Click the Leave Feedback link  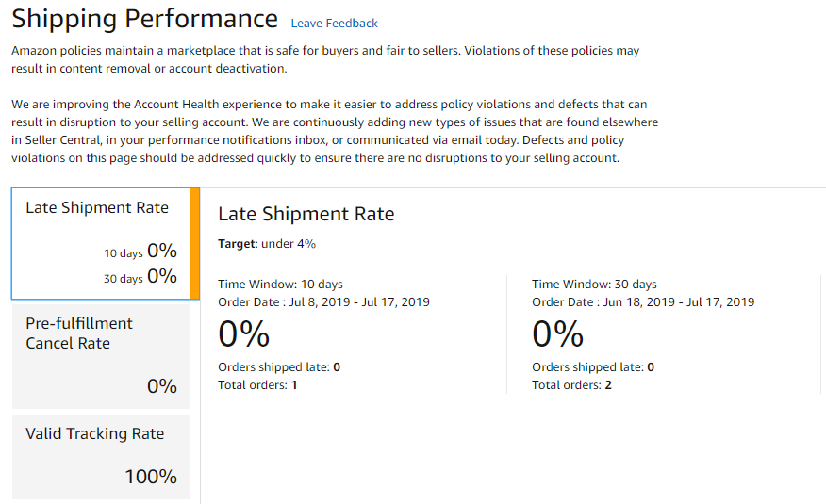coord(334,24)
